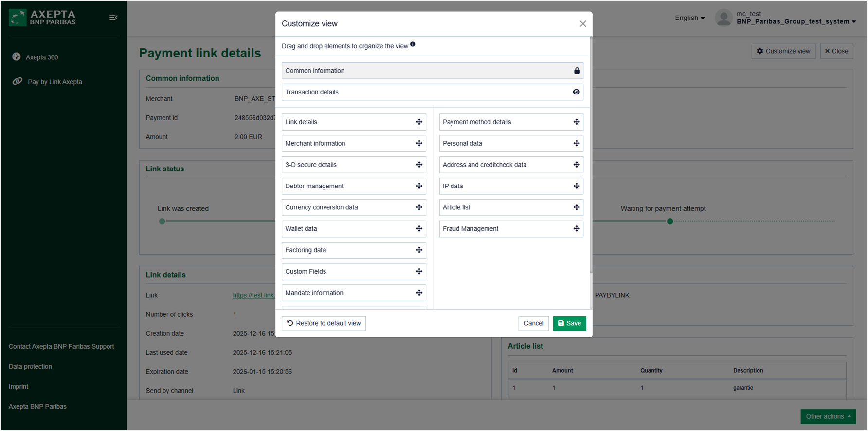Image resolution: width=868 pixels, height=431 pixels.
Task: Open the Other actions dropdown
Action: coord(828,416)
